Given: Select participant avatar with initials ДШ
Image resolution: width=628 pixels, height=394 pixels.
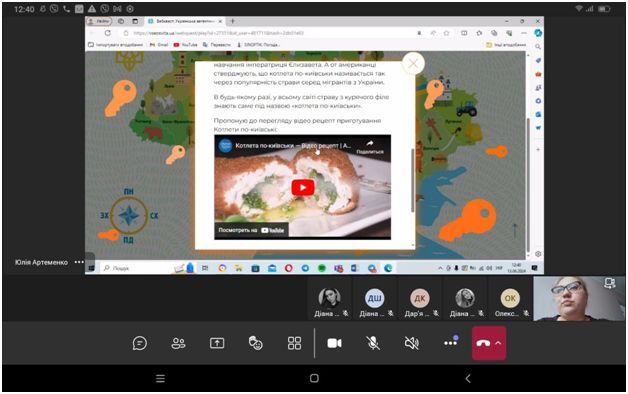Looking at the screenshot, I should click(x=374, y=298).
